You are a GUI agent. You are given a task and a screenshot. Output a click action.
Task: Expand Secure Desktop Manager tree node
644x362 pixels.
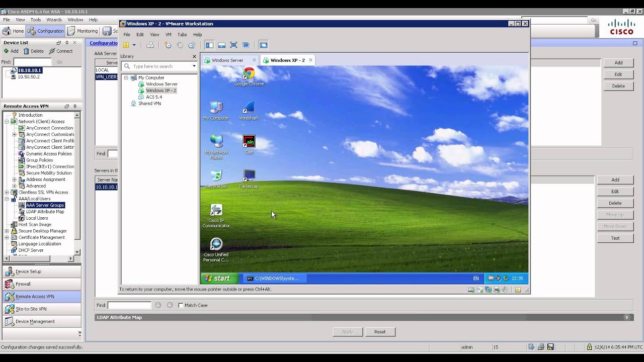7,231
